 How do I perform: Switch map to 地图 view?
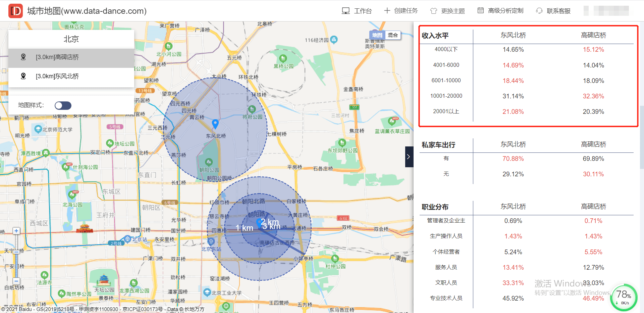(x=377, y=35)
